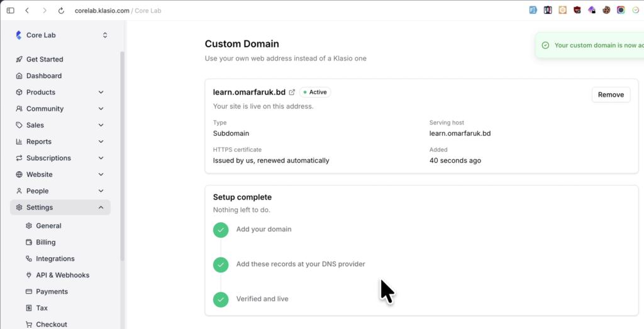Expand the Products menu chevron
Screen dimensions: 644x329
click(101, 92)
